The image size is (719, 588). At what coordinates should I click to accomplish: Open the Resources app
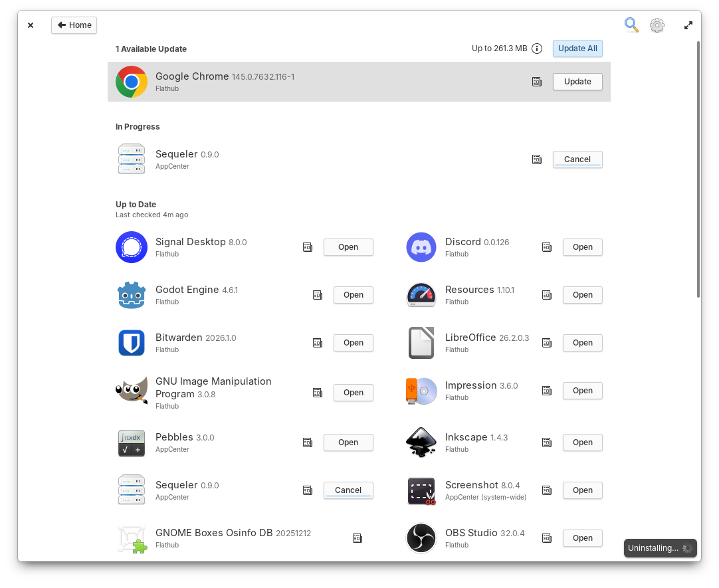click(582, 294)
